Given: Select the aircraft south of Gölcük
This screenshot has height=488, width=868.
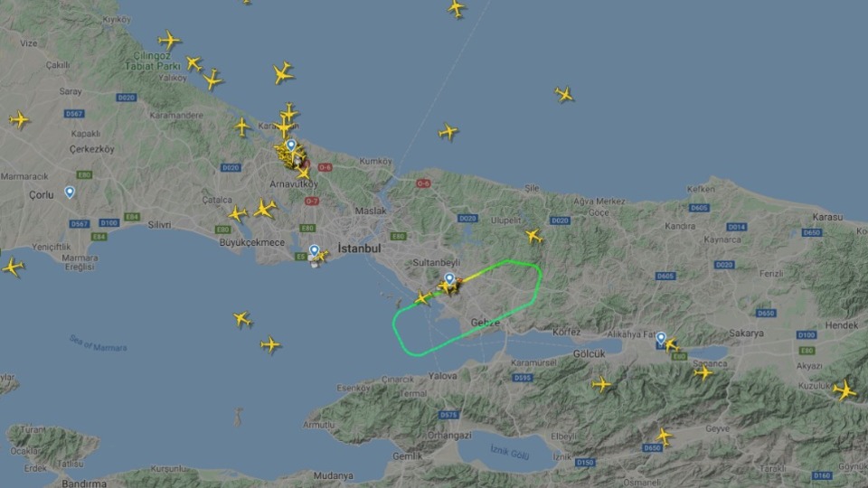Looking at the screenshot, I should (601, 383).
